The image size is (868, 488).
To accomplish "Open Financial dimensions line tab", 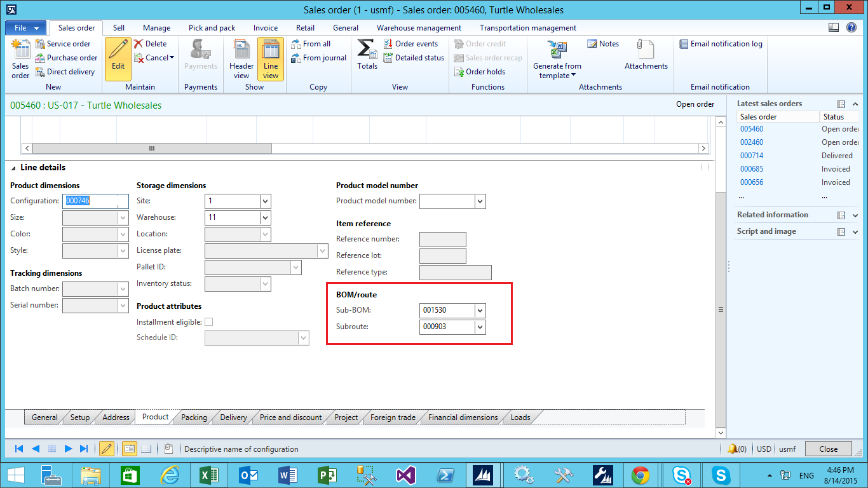I will [463, 417].
